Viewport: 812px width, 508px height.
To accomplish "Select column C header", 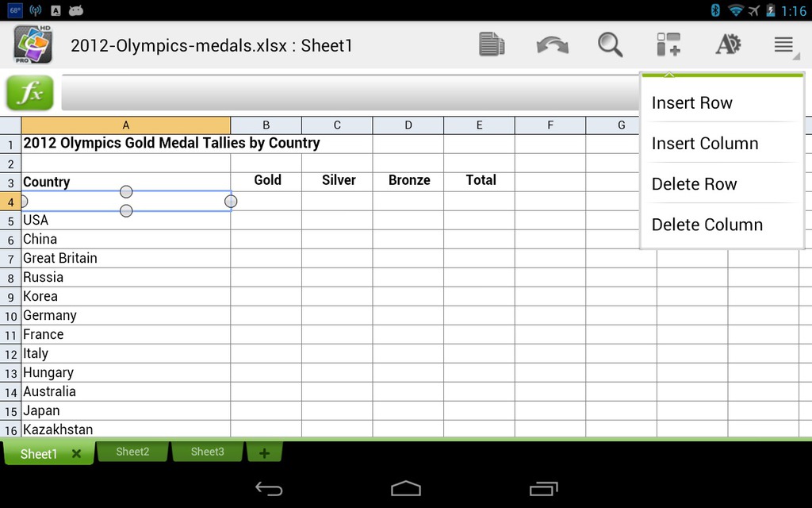I will coord(337,125).
